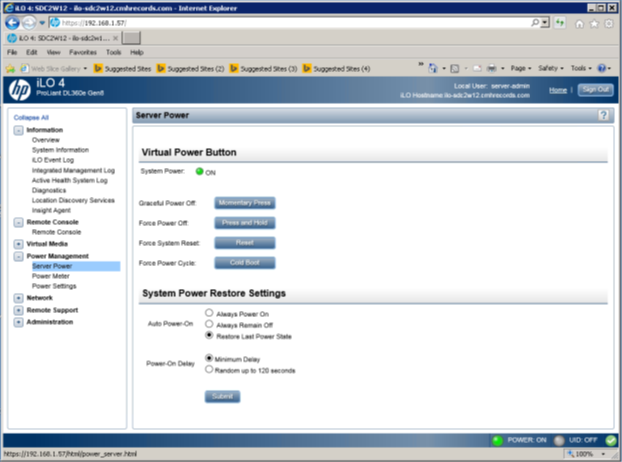Click the Home link in iLO header

click(558, 90)
